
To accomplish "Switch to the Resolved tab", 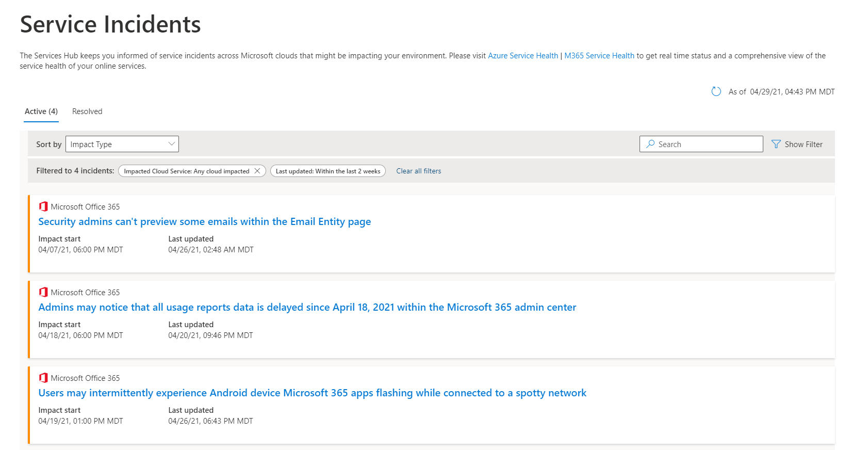I will pyautogui.click(x=87, y=111).
